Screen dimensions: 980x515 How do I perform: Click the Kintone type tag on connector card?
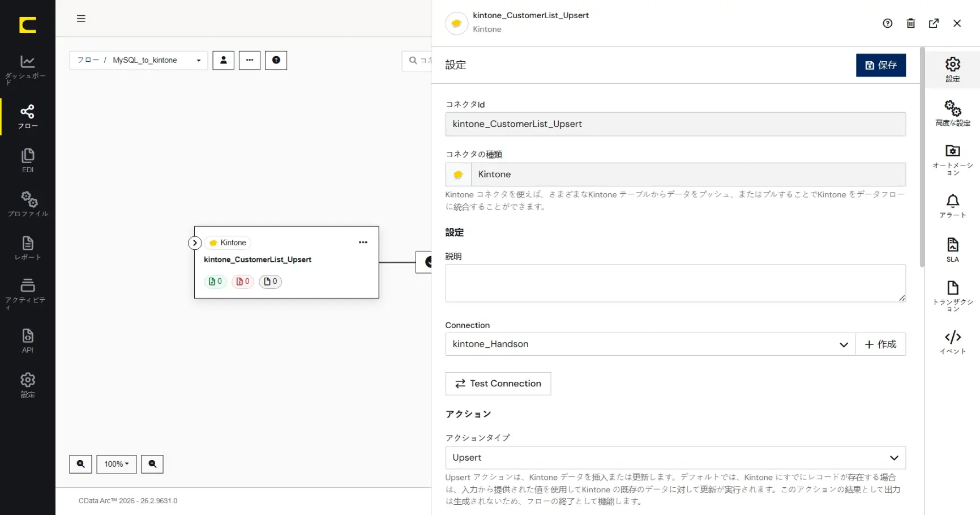[228, 242]
